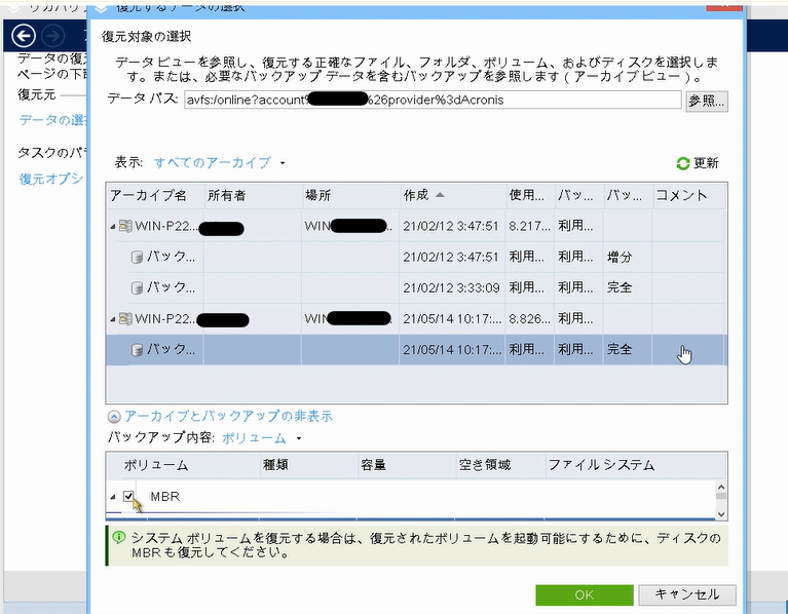The image size is (788, 614).
Task: Click the 空き領域 column header
Action: 500,465
